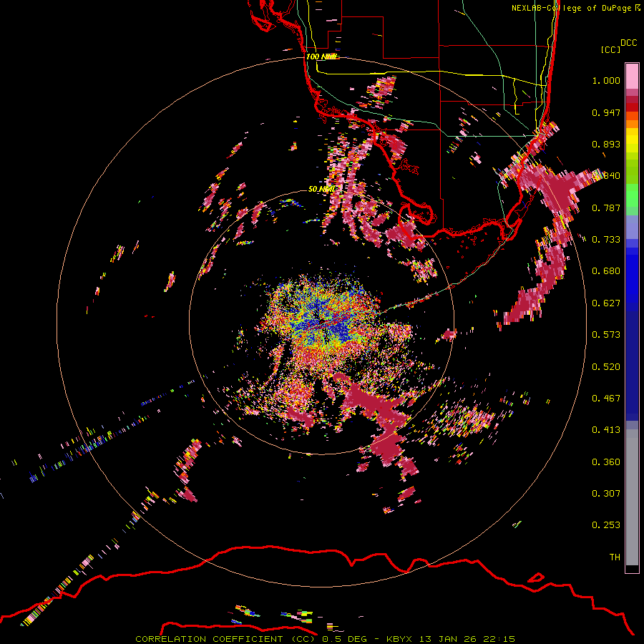Click the 0.253 scale label
Image resolution: width=644 pixels, height=644 pixels.
(x=606, y=525)
